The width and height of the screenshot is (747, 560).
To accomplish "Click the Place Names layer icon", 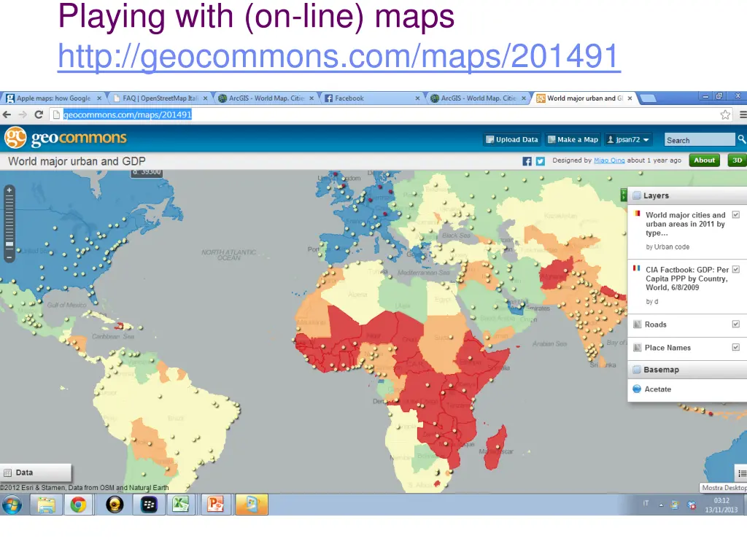I will click(x=637, y=348).
